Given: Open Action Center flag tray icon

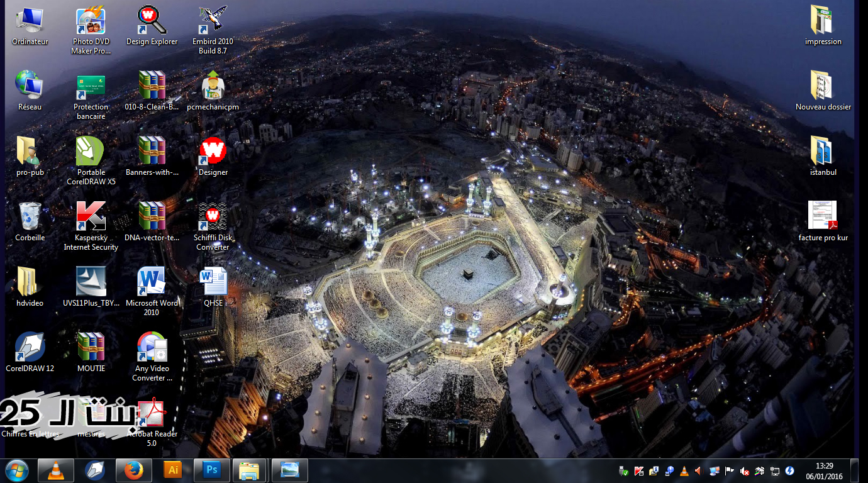Looking at the screenshot, I should pos(730,471).
